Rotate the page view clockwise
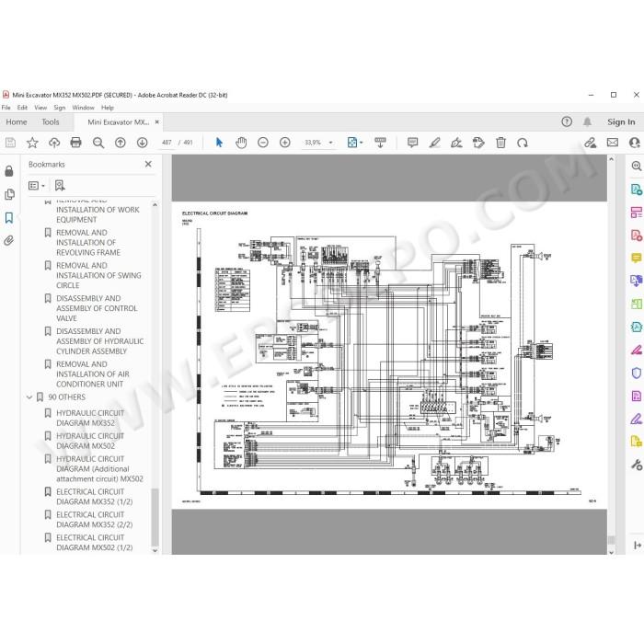The height and width of the screenshot is (644, 644). [x=523, y=143]
